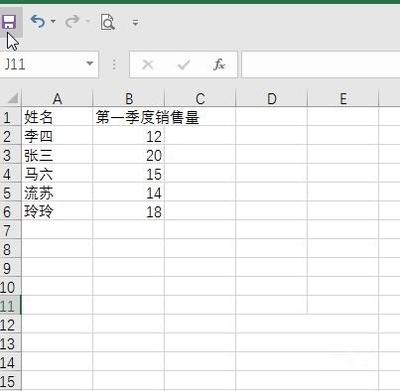Click cell with value 20
Screen dimensions: 400x391
click(x=129, y=155)
